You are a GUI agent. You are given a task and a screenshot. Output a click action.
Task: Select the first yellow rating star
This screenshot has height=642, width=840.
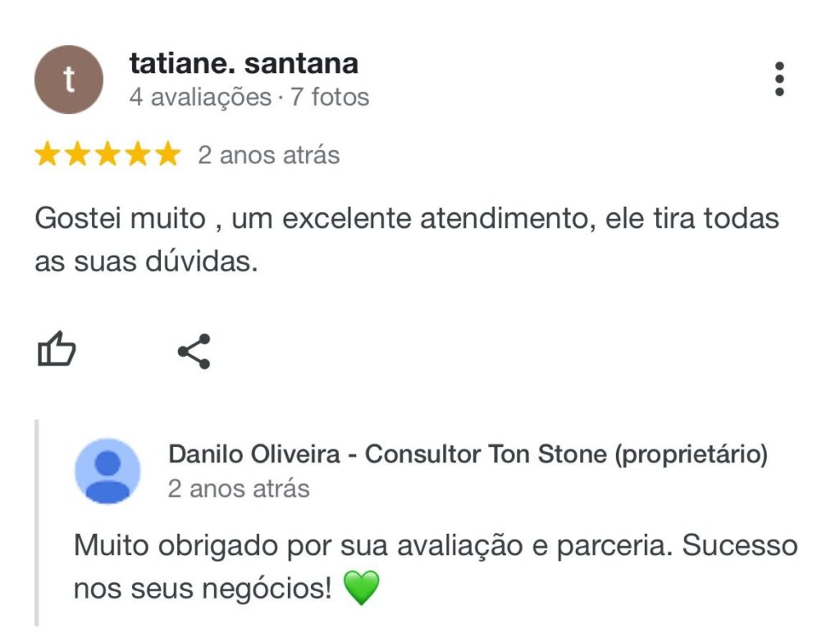coord(47,154)
